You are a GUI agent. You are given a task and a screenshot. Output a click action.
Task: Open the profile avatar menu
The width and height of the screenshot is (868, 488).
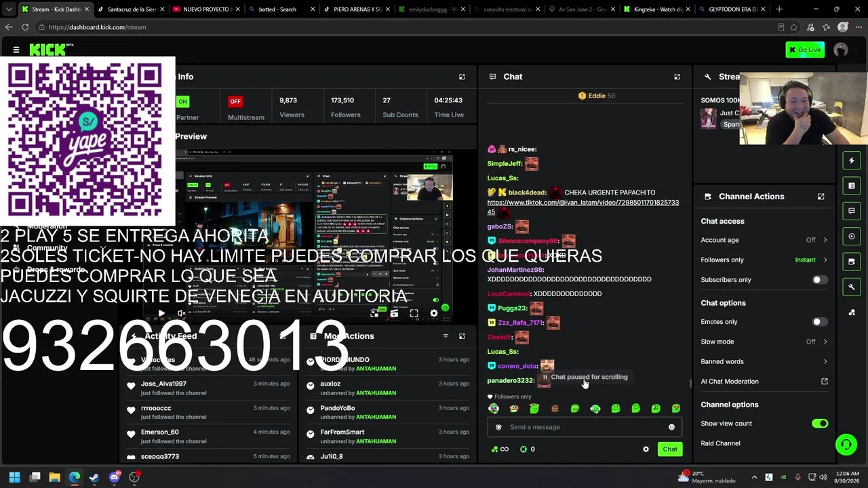coord(841,49)
